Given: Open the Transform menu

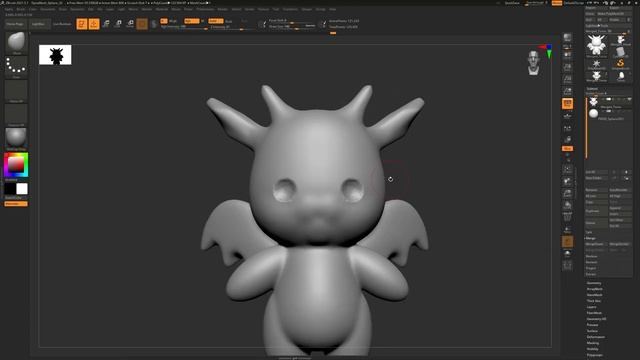Looking at the screenshot, I should tap(290, 9).
